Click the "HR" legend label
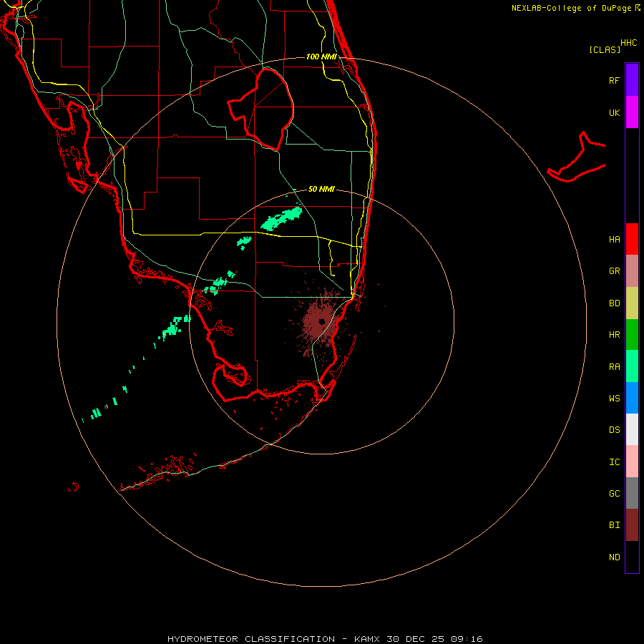644x644 pixels. coord(614,335)
